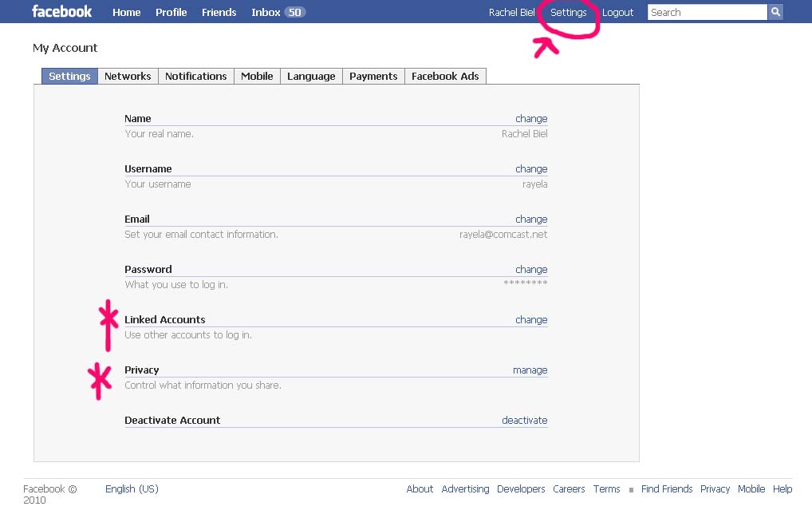Open the Home page
This screenshot has height=518, width=812.
(126, 13)
